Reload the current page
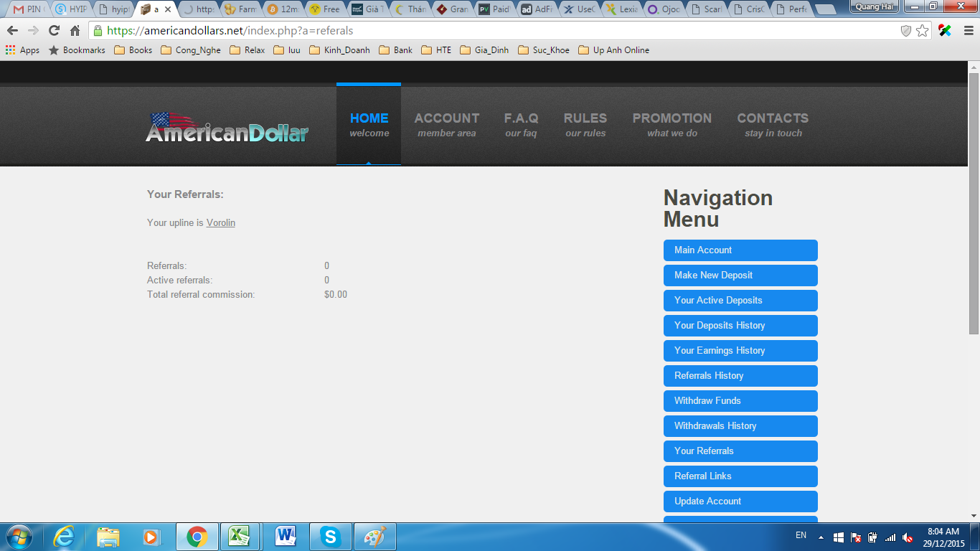 54,31
